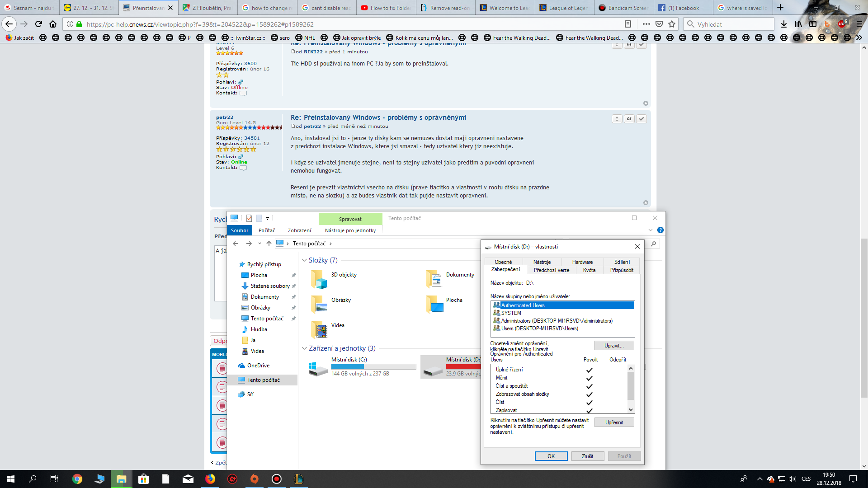Open Firefox from the Windows taskbar
Screen dimensions: 868x488
[x=210, y=479]
